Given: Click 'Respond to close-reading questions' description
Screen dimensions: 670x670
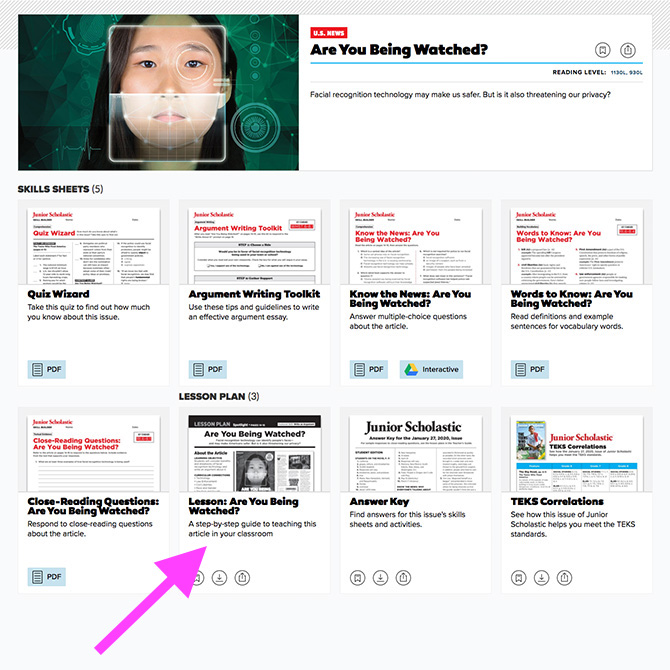Looking at the screenshot, I should click(x=90, y=529).
